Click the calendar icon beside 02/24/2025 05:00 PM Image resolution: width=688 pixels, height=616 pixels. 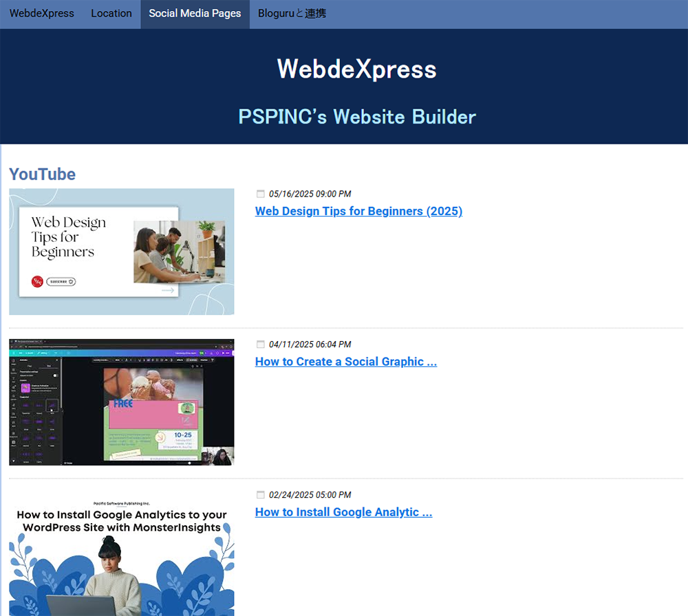pos(260,494)
